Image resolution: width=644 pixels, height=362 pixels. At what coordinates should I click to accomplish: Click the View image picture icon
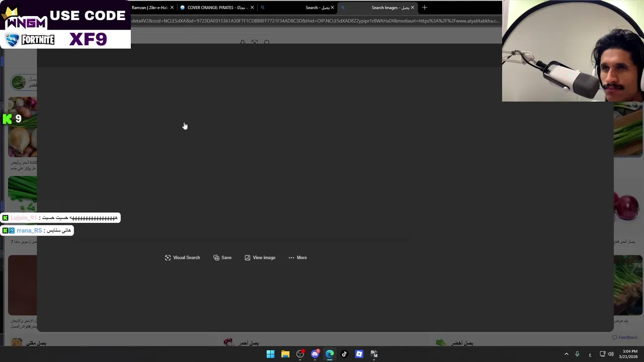248,257
